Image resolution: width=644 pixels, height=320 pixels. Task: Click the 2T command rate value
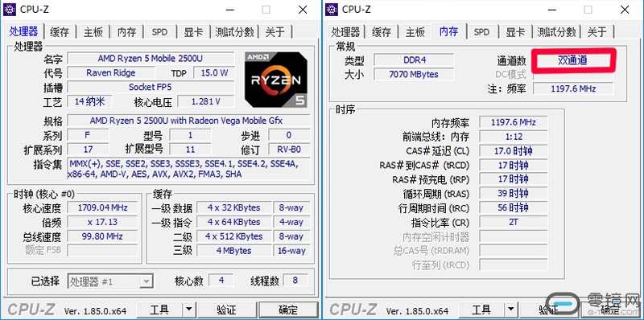514,223
